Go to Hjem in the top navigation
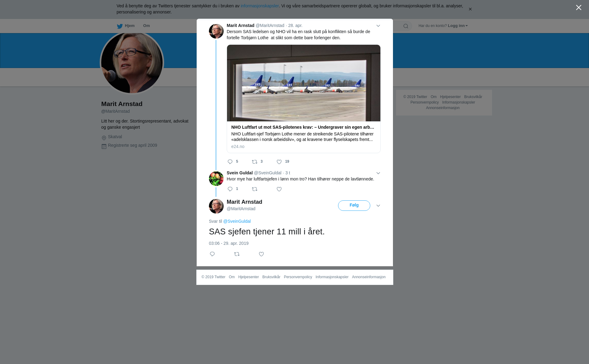Screen dimensions: 589x364 [x=126, y=26]
